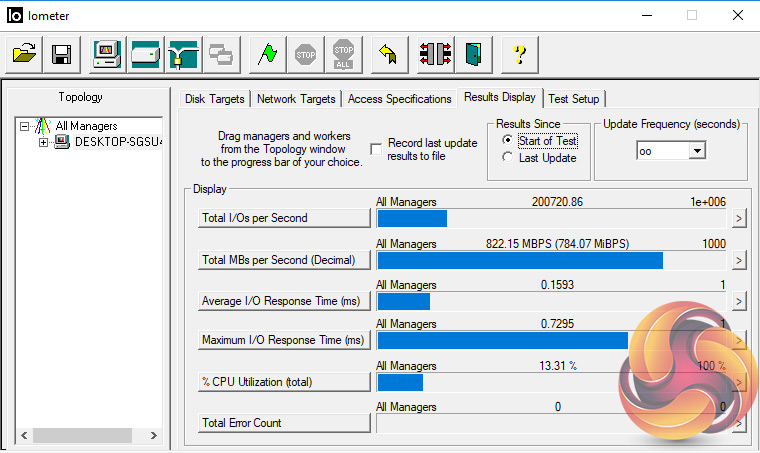The height and width of the screenshot is (453, 760).
Task: Start new network worker icon
Action: tap(183, 54)
